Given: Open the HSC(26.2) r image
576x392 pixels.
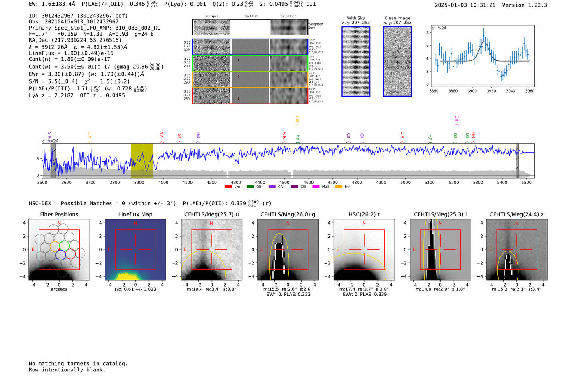Looking at the screenshot, I should click(364, 250).
